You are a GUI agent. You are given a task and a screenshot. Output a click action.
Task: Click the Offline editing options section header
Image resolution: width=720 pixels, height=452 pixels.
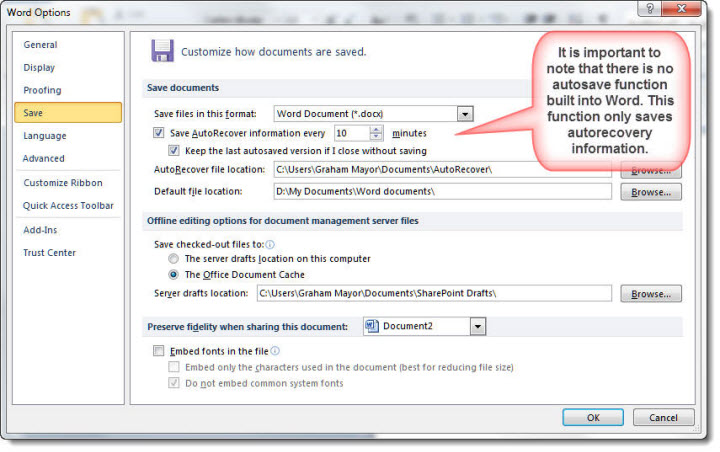[282, 221]
